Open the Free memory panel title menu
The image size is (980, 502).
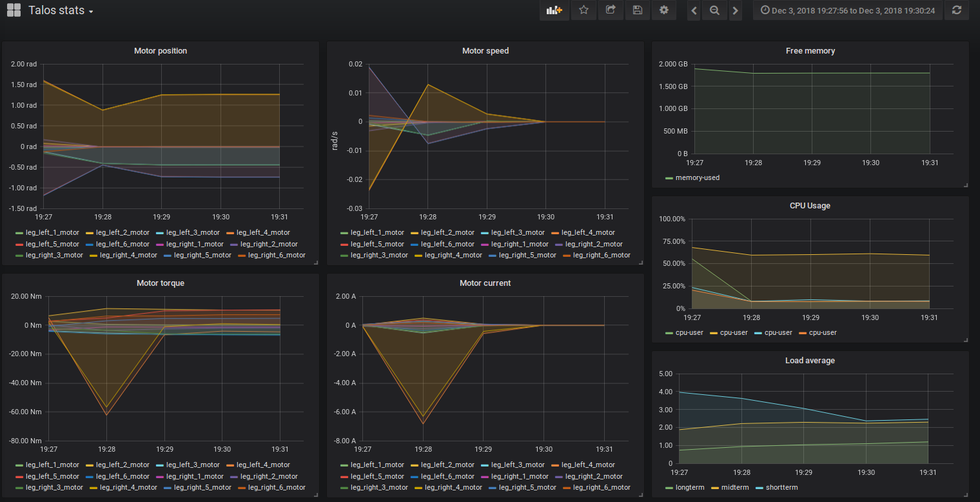tap(810, 50)
